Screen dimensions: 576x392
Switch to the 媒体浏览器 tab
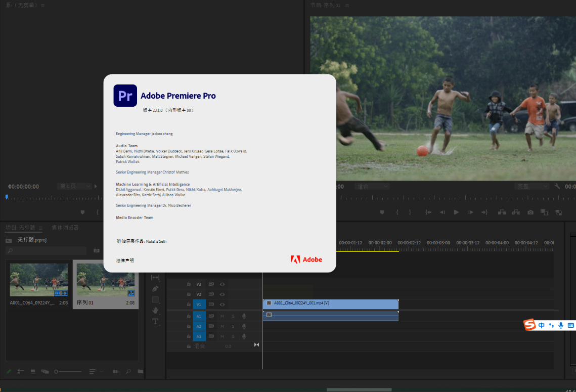click(x=65, y=228)
